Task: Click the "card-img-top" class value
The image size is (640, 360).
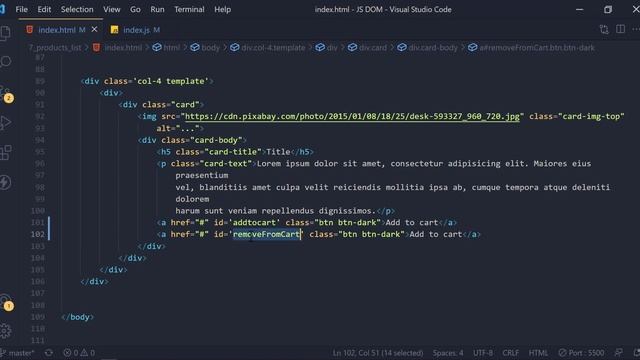Action: point(591,116)
